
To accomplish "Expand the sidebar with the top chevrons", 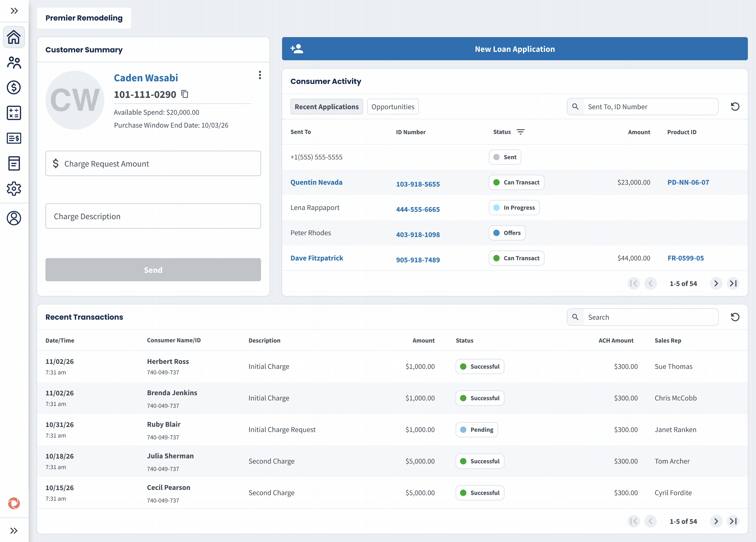I will coord(14,11).
